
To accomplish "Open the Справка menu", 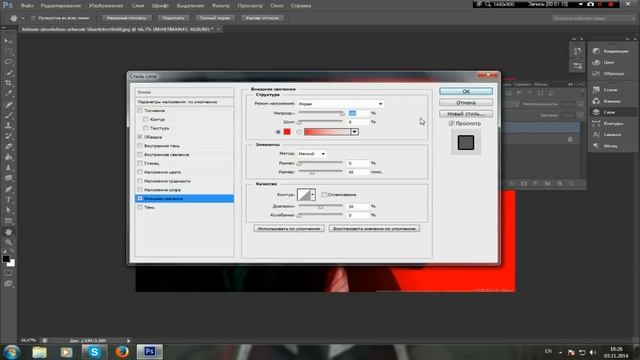I will 301,6.
